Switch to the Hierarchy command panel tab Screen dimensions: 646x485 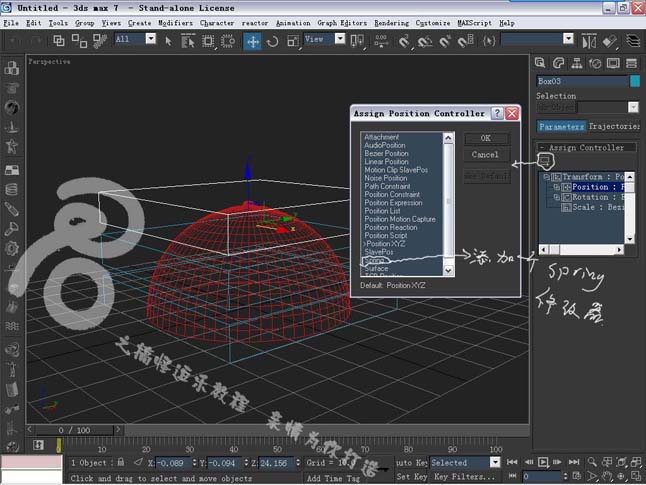577,63
